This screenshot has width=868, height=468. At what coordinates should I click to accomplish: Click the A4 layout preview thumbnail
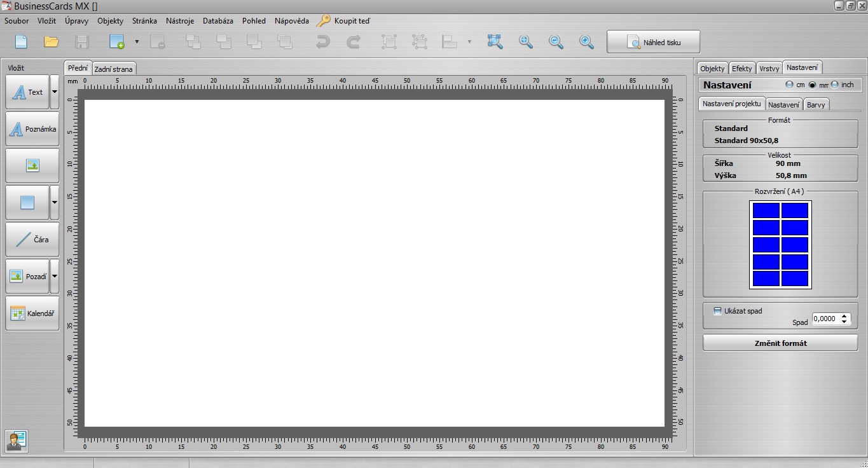tap(780, 245)
